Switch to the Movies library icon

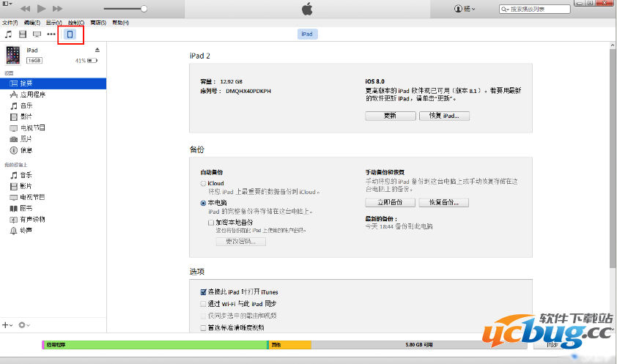point(22,34)
